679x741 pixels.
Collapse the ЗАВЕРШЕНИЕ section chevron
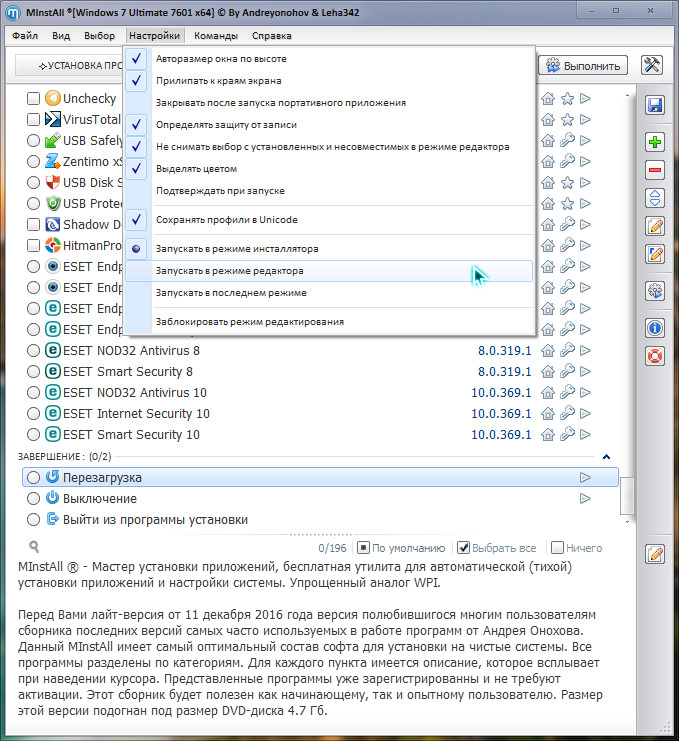click(x=606, y=457)
